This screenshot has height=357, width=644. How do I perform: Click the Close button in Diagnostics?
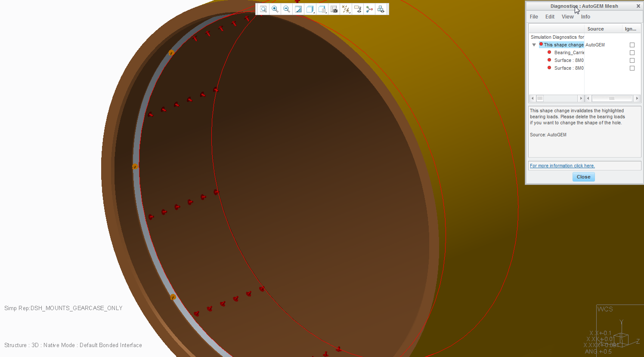coord(583,177)
